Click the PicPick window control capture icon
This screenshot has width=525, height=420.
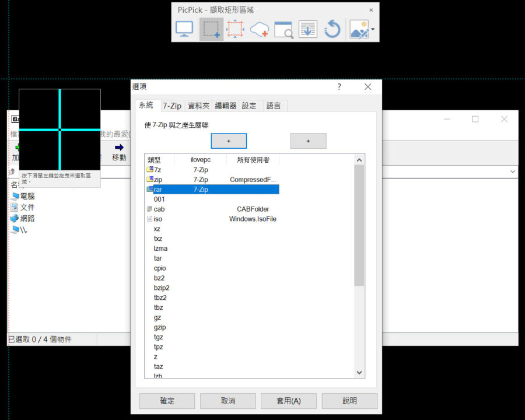point(283,29)
